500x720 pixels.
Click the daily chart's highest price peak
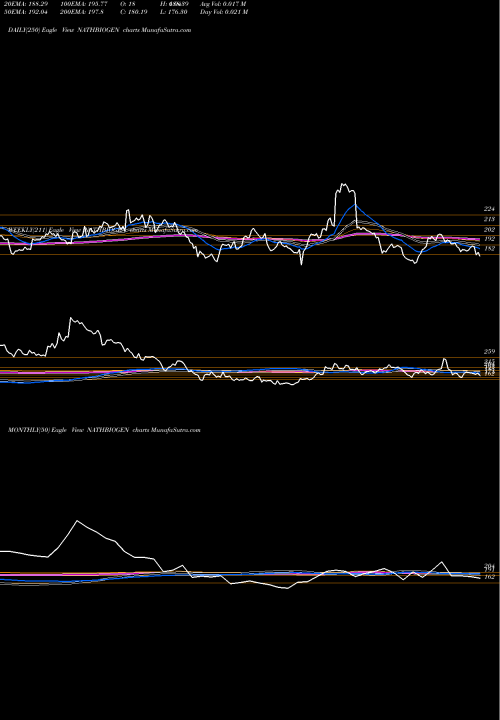coord(343,184)
